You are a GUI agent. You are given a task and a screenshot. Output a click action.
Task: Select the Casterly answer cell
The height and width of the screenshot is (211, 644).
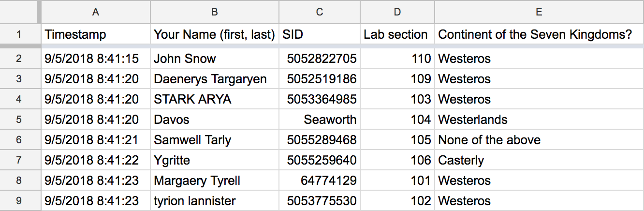539,160
